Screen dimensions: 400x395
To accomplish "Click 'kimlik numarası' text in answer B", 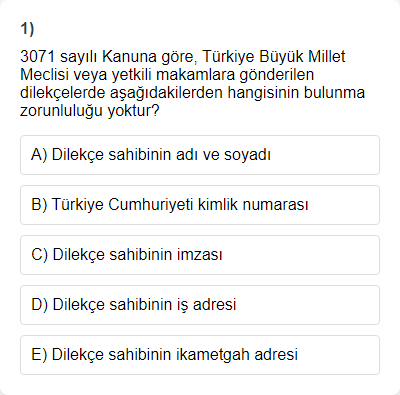I will pyautogui.click(x=253, y=205).
